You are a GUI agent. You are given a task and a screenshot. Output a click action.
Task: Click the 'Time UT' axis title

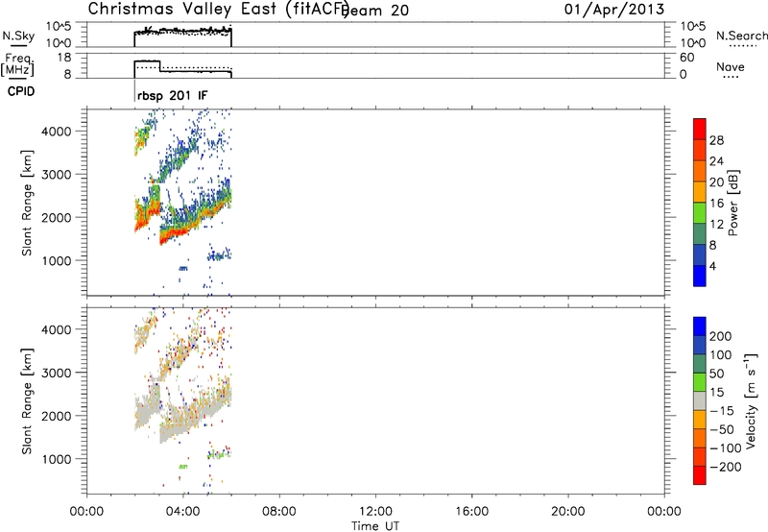pos(375,525)
